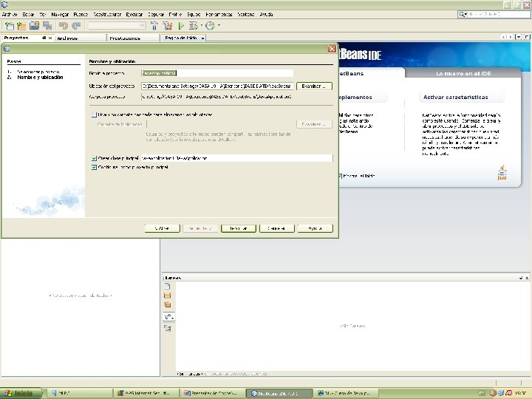
Task: Click the Cancelar button in the wizard
Action: coord(276,228)
